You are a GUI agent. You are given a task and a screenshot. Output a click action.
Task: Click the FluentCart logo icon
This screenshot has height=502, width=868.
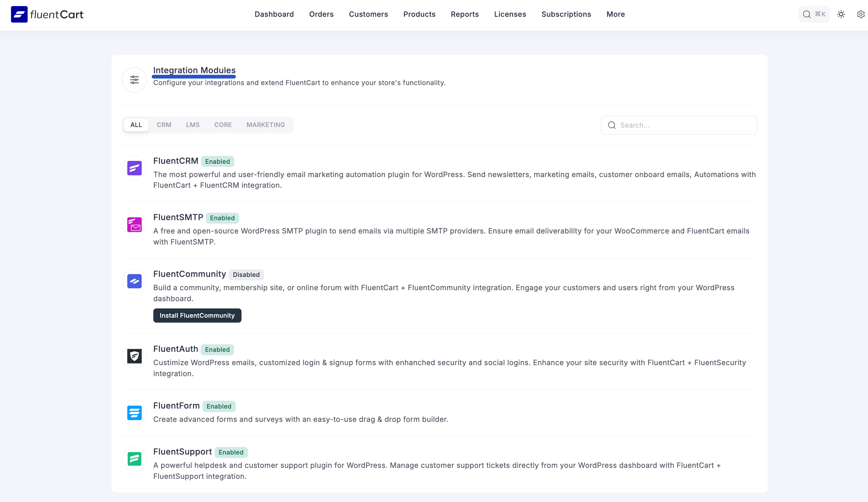click(x=19, y=14)
